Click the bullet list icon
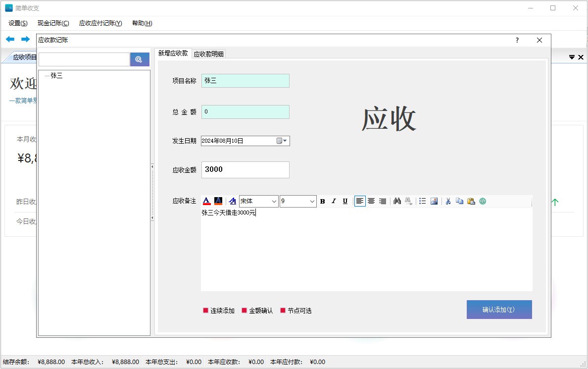588x369 pixels. (x=423, y=201)
